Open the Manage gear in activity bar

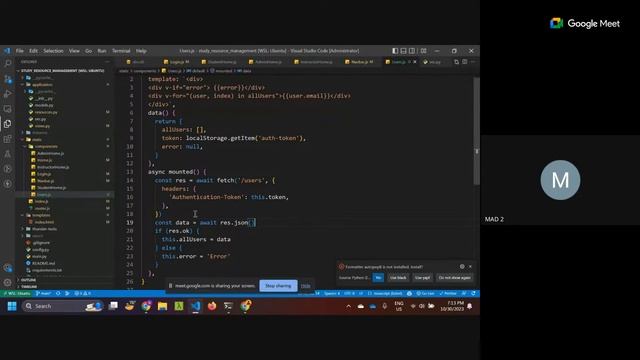pyautogui.click(x=7, y=282)
